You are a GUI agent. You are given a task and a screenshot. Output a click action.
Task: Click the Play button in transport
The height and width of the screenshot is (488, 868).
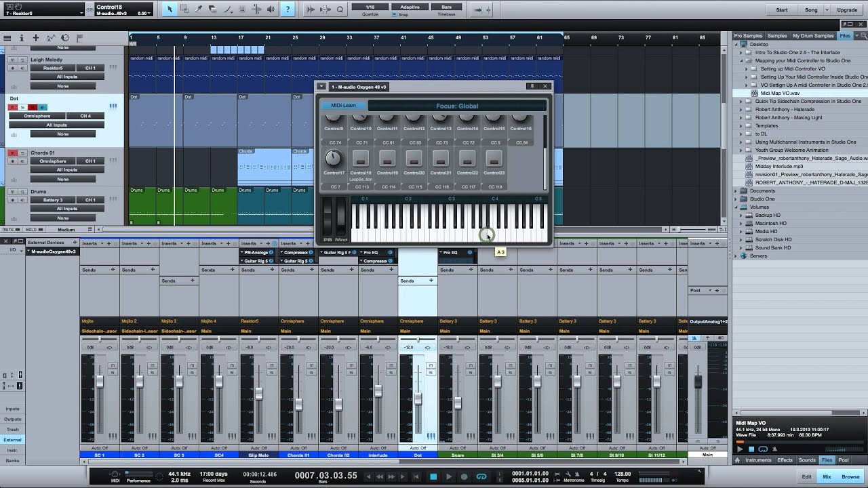point(448,476)
